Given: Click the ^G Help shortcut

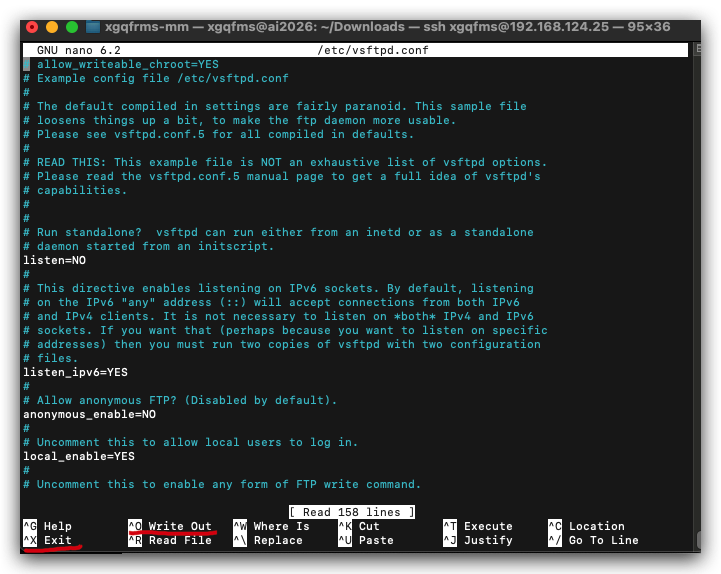Looking at the screenshot, I should click(48, 526).
